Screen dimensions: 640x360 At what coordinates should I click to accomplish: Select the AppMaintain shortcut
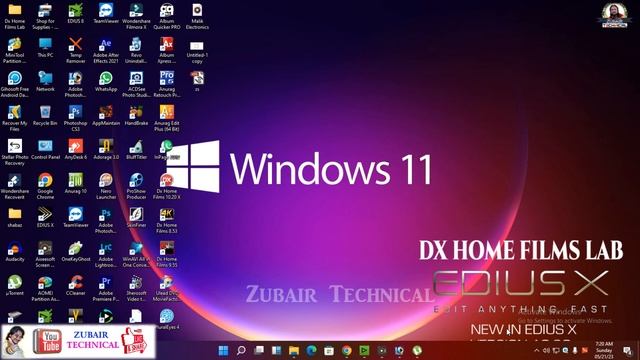pos(106,116)
